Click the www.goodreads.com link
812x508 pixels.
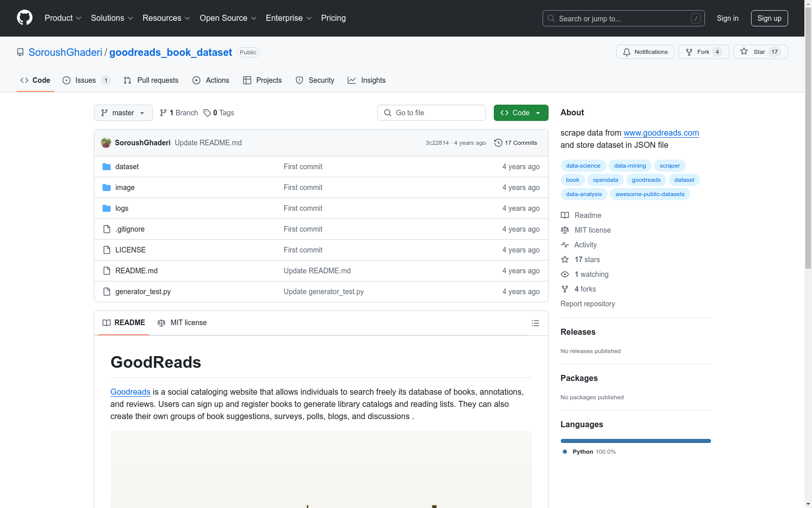point(661,133)
